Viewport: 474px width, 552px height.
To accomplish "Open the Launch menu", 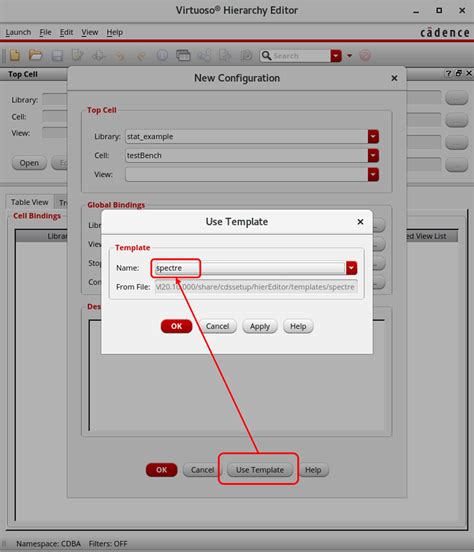I will click(18, 32).
